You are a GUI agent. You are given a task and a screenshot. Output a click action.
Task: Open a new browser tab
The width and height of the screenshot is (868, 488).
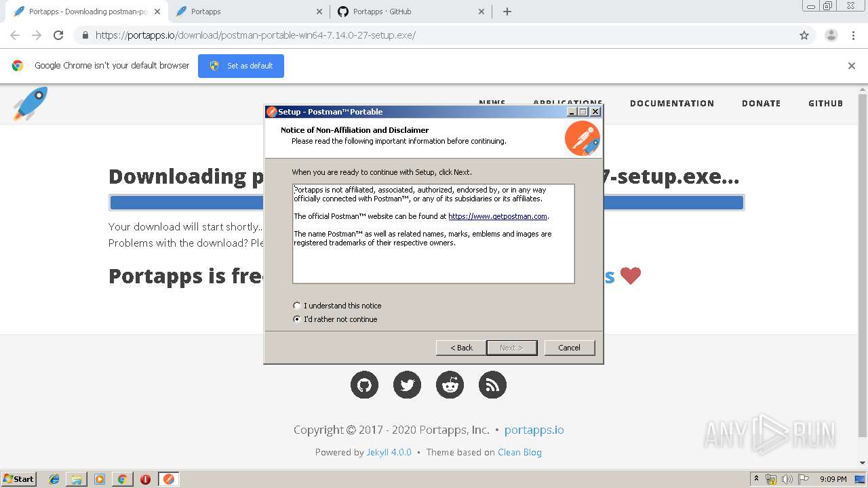(507, 12)
